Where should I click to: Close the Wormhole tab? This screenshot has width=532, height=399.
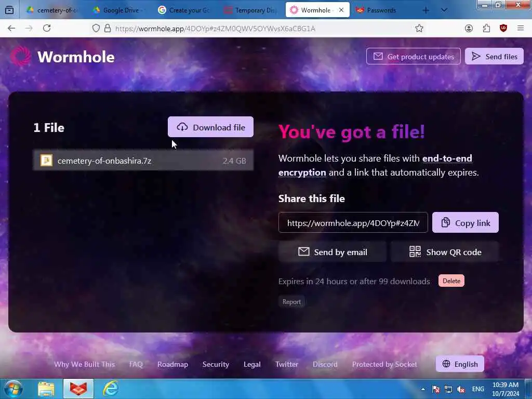[341, 10]
